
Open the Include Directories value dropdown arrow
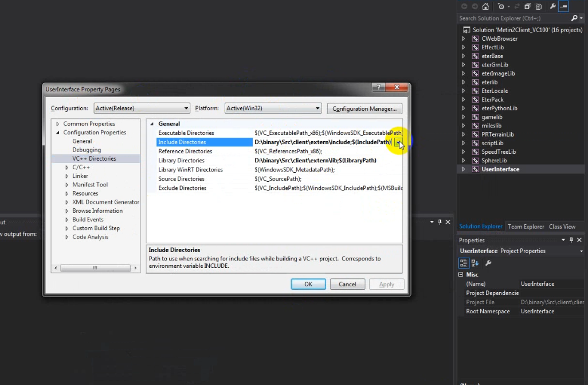tap(398, 142)
